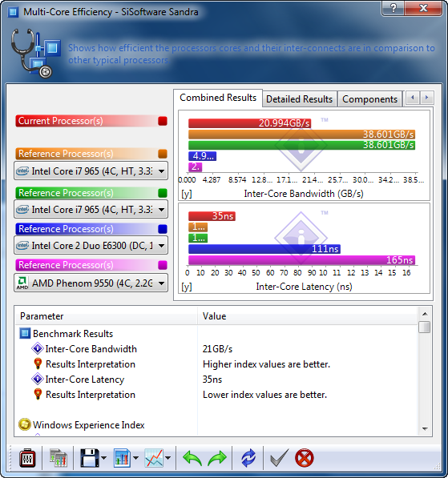Click the results list scrollbar thumb
Screen dimensions: 448x478
click(x=425, y=327)
